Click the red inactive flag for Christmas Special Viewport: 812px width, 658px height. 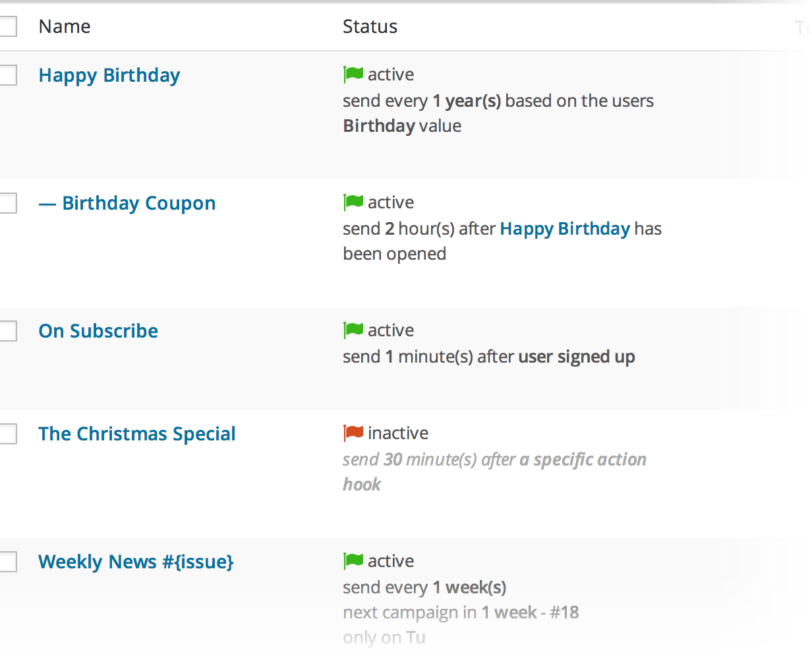[x=353, y=433]
